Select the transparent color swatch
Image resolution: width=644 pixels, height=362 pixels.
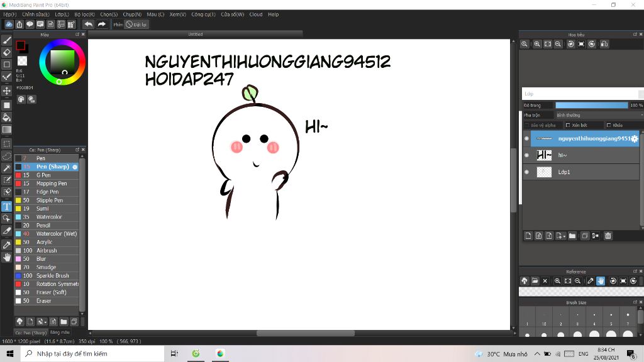22,61
